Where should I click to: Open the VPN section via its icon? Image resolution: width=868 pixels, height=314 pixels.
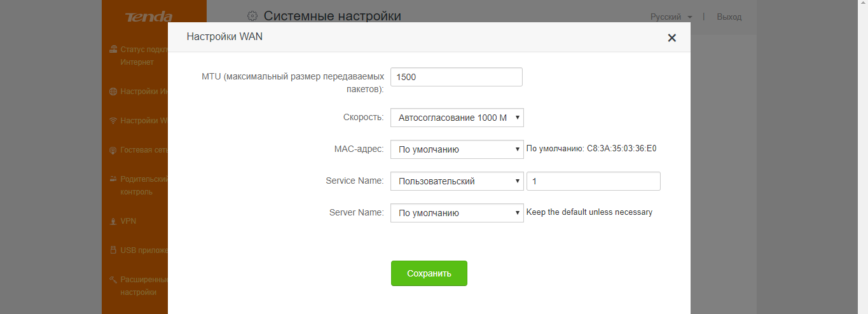(113, 221)
